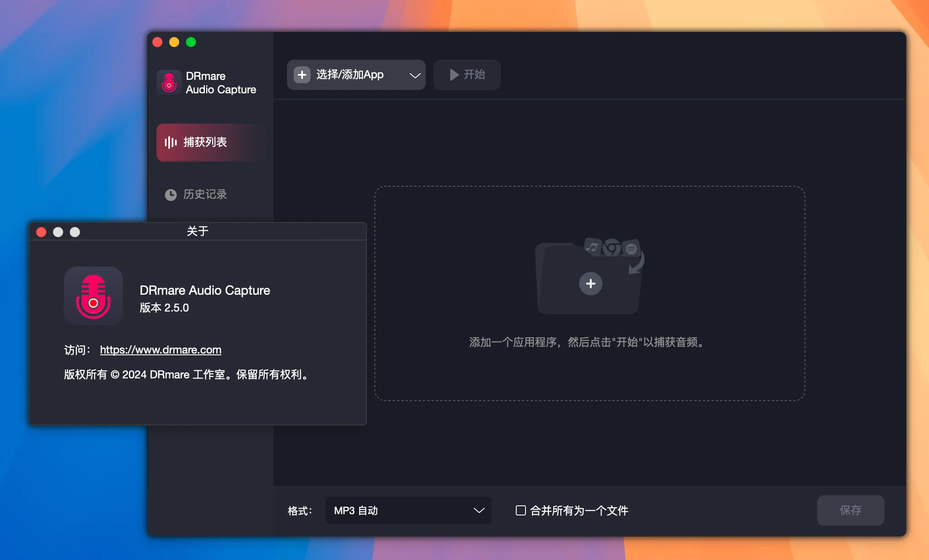Click the 格式: label
This screenshot has width=929, height=560.
click(300, 511)
